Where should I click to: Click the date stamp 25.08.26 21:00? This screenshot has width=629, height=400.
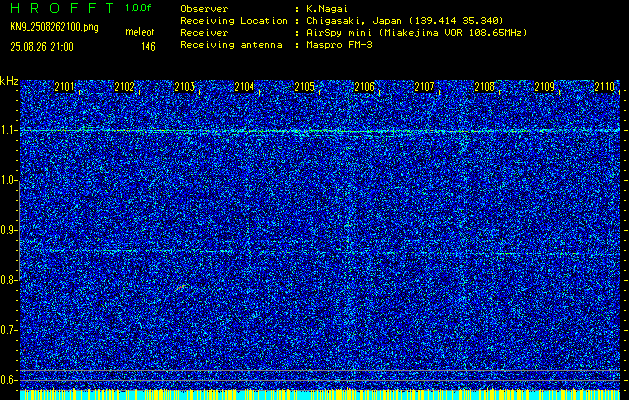[x=42, y=47]
